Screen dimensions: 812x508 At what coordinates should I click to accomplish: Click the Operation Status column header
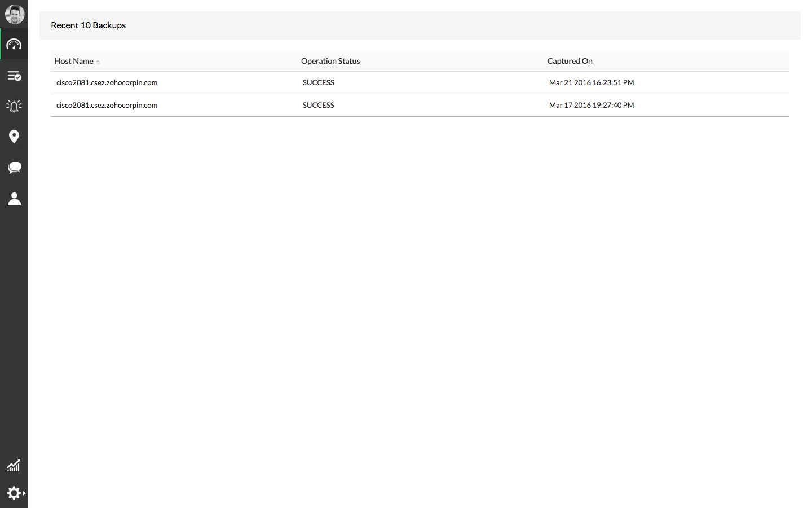tap(330, 61)
